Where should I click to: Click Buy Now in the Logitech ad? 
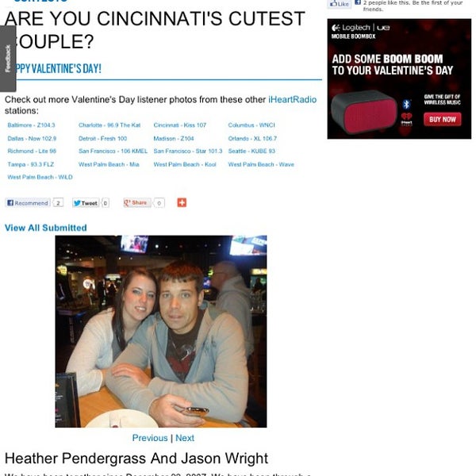click(443, 119)
